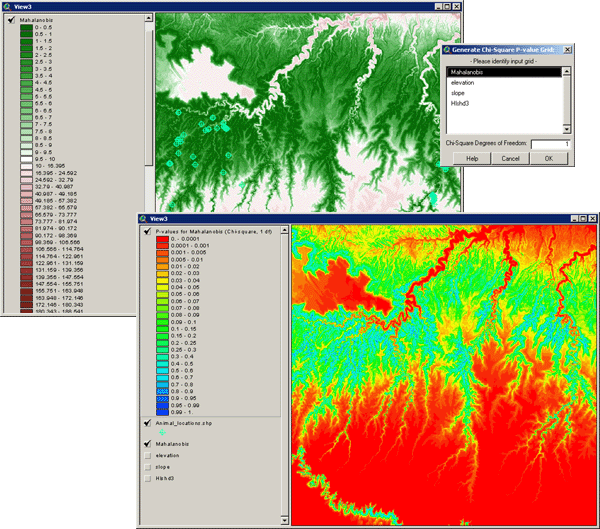Screen dimensions: 600x529
Task: Choose slope from the input grid list
Action: point(458,92)
